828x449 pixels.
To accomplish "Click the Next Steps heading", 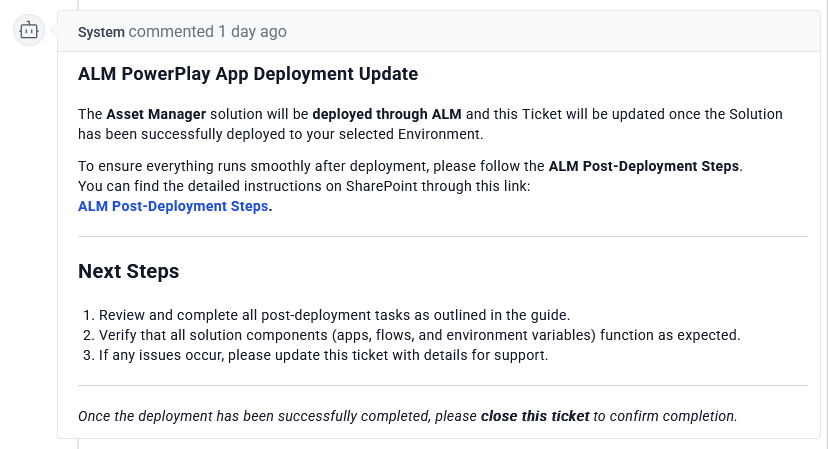I will point(129,271).
